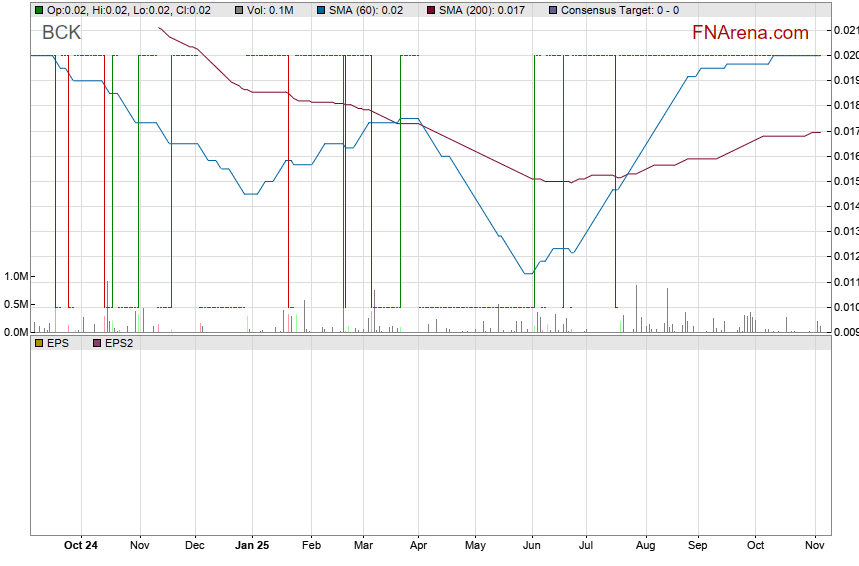Click the BCK ticker label
Image resolution: width=859 pixels, height=566 pixels.
tap(61, 33)
